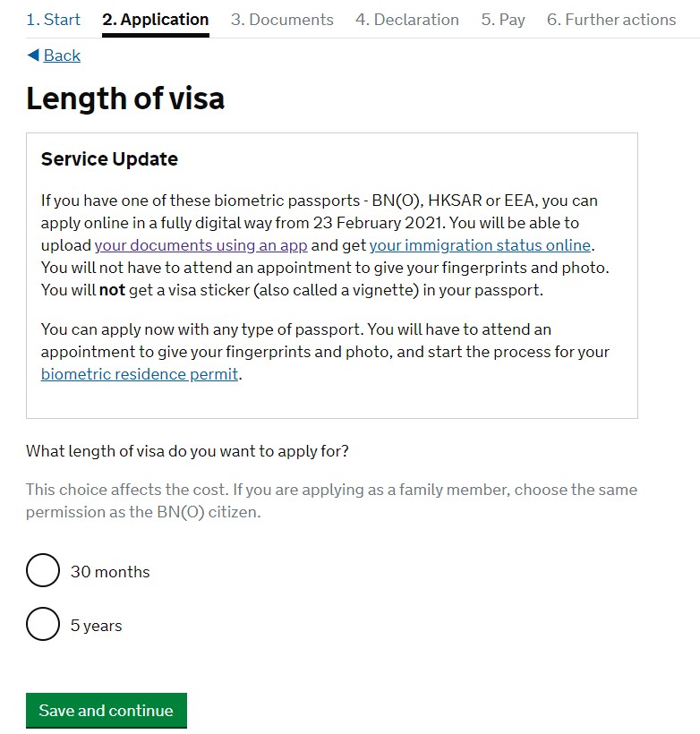700x734 pixels.
Task: Click the 'Length of visa' page heading
Action: 125,98
